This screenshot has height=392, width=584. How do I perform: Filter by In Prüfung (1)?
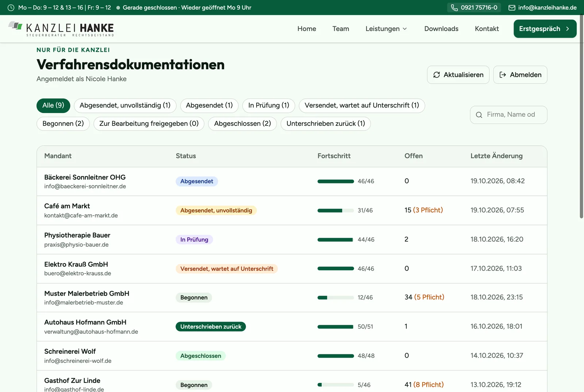(x=269, y=105)
